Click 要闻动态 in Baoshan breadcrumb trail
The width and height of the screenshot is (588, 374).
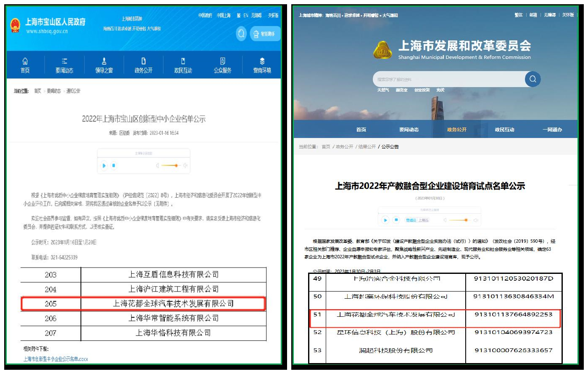coord(54,91)
